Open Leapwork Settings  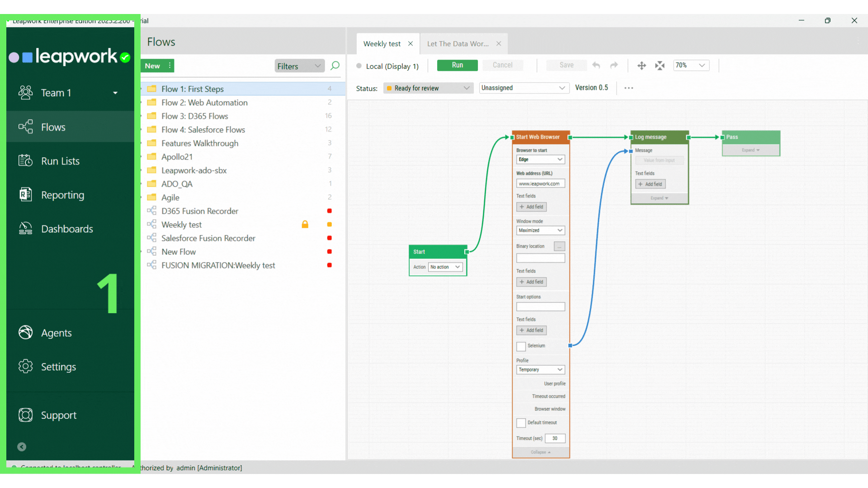pos(59,367)
